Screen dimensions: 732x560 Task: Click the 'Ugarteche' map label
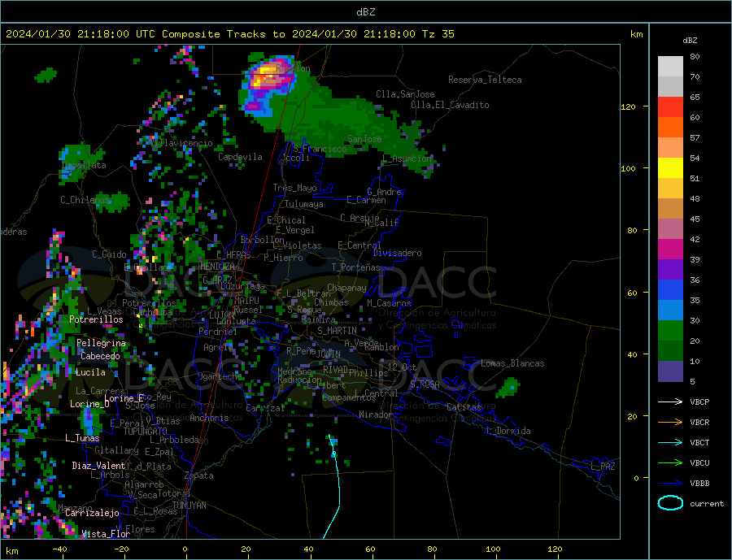pos(220,376)
